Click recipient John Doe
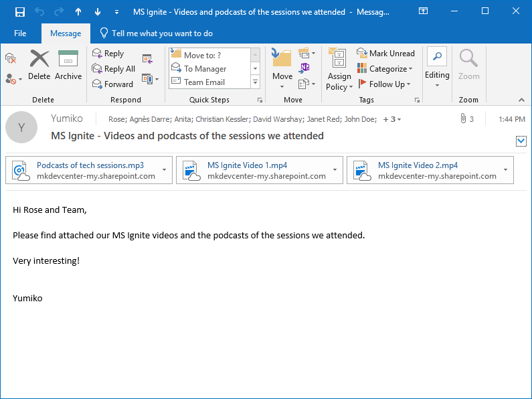Screen dimensions: 532x399 click(360, 119)
